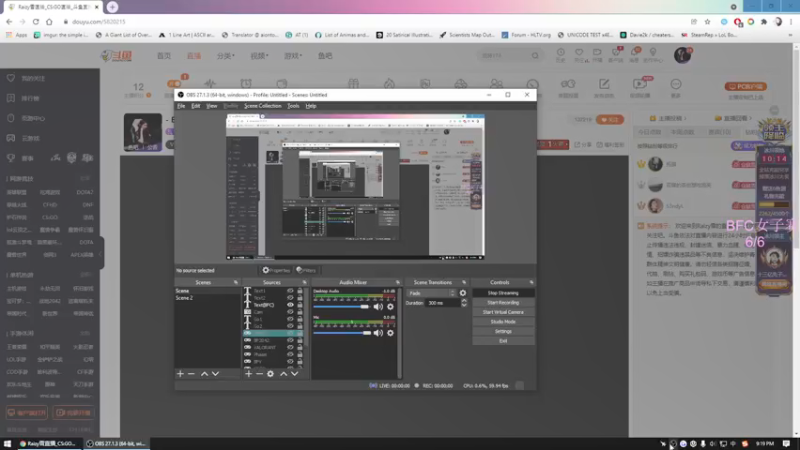Open transition properties gear beside Fade
The width and height of the screenshot is (800, 450).
point(463,293)
